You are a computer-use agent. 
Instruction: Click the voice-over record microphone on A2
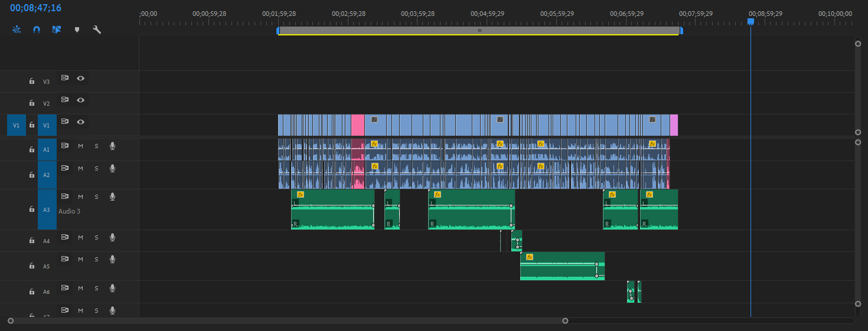pos(112,169)
